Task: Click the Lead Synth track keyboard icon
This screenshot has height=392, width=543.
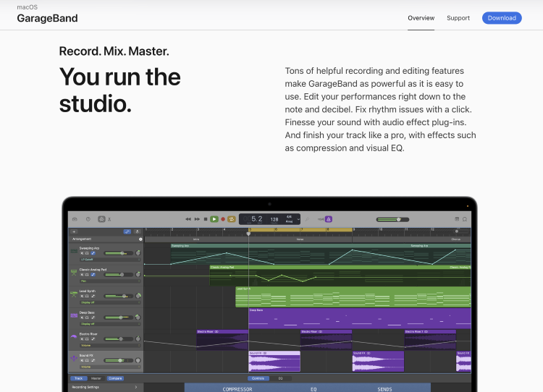Action: (74, 294)
